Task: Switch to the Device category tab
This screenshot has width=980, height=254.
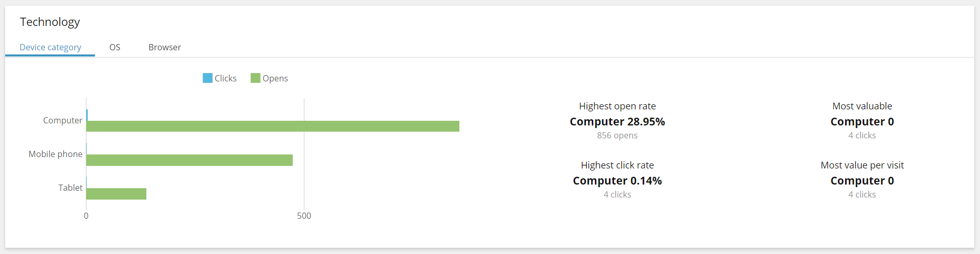Action: tap(50, 47)
